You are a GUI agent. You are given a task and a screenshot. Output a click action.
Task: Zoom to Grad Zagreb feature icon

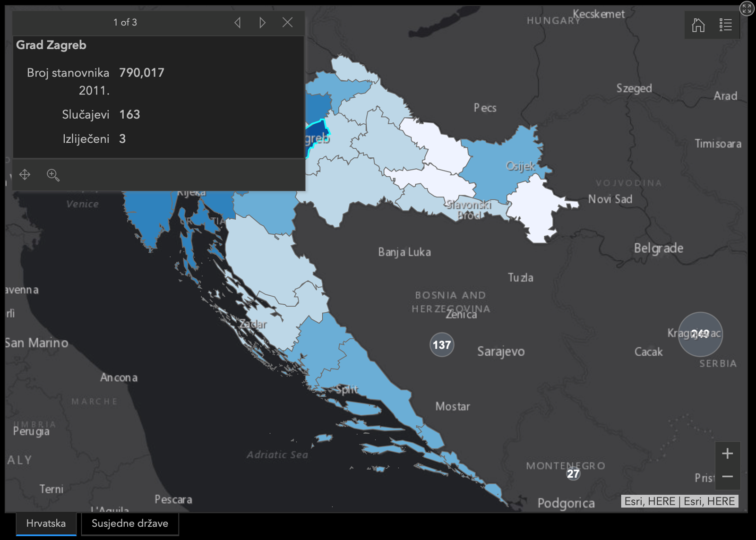(53, 175)
